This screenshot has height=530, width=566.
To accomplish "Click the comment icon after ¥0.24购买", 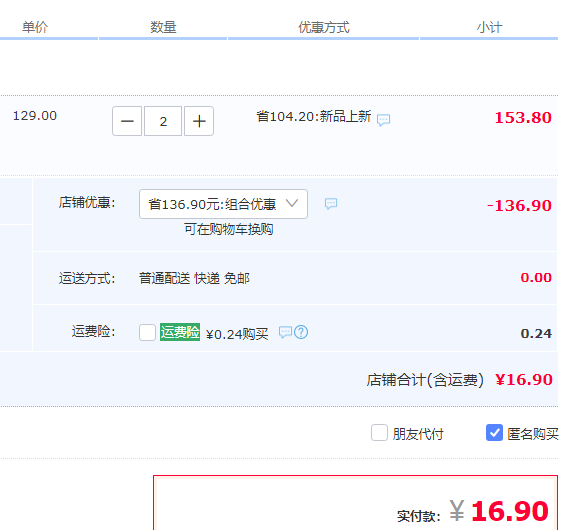I will pyautogui.click(x=285, y=332).
